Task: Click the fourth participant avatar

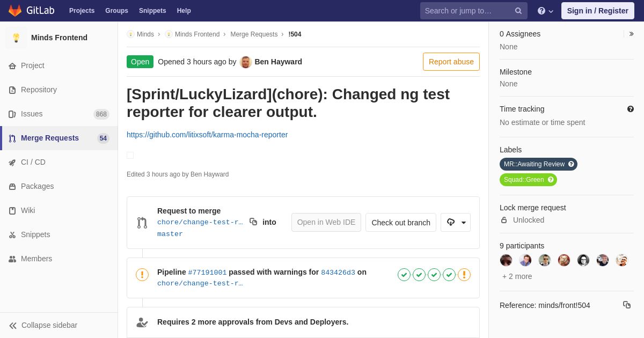Action: [564, 260]
